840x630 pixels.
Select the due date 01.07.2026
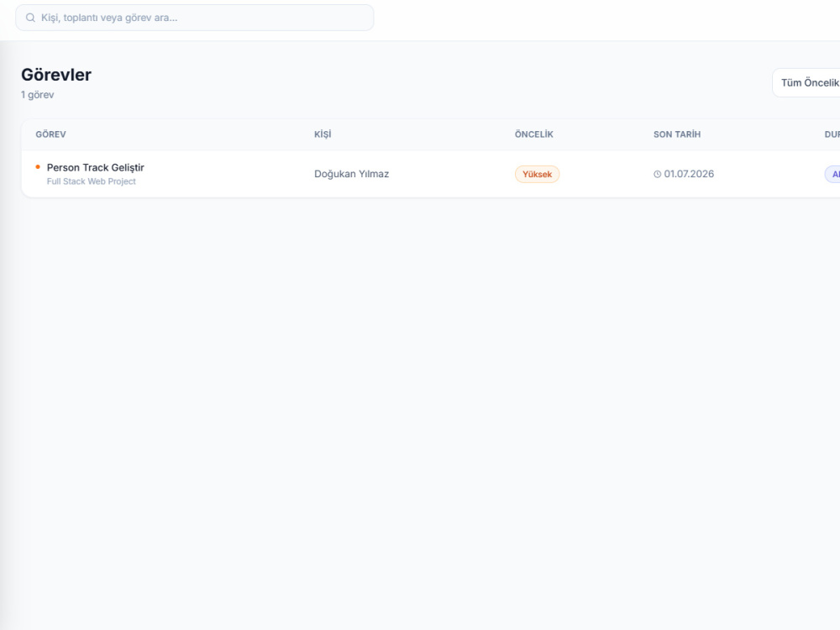click(x=689, y=174)
